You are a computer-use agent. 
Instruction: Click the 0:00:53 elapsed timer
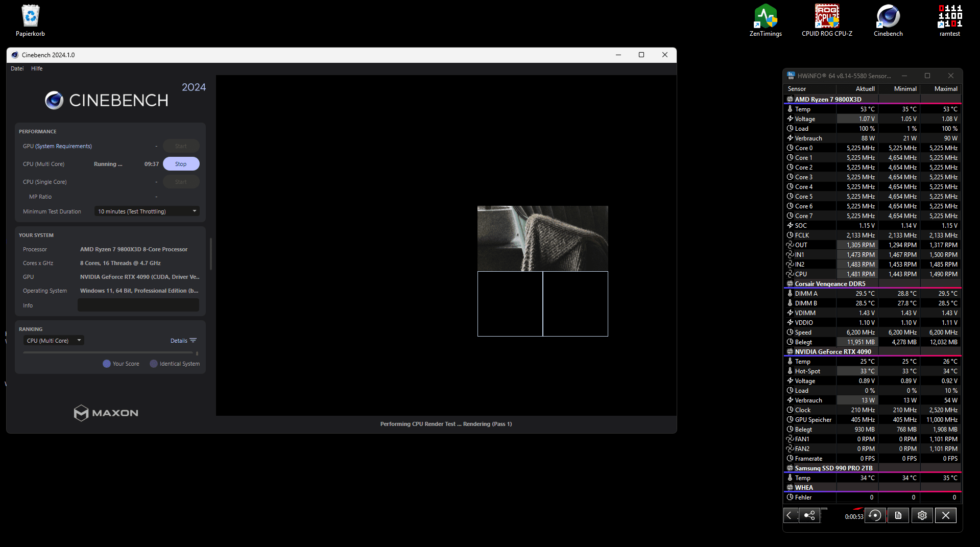854,517
